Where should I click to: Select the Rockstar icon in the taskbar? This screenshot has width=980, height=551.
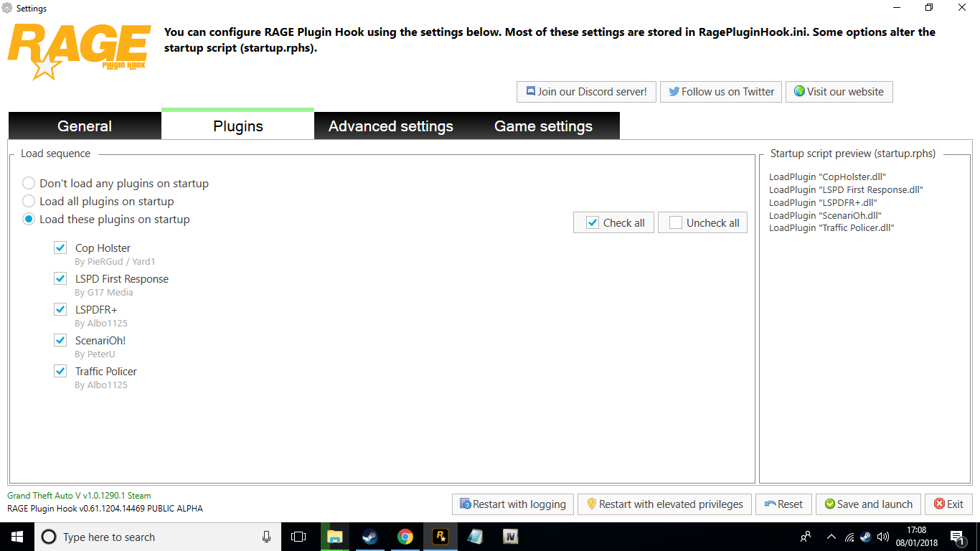(440, 537)
